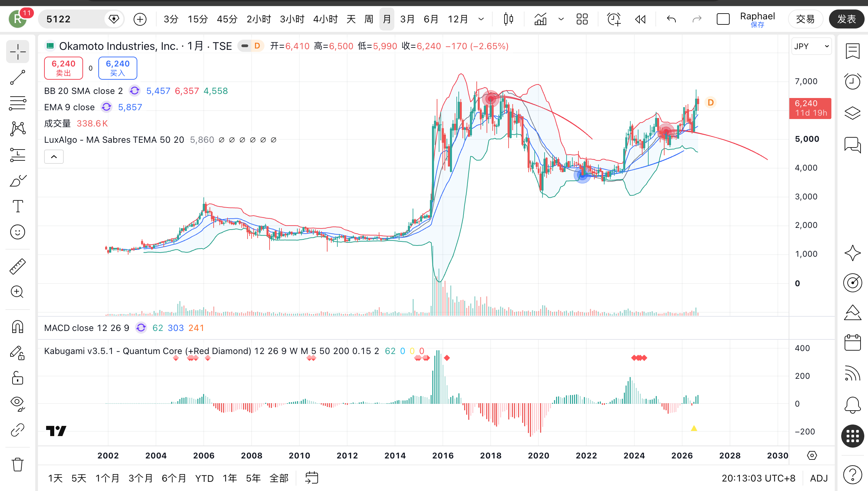Hide all drawings with eye icon
This screenshot has width=868, height=491.
tap(18, 404)
